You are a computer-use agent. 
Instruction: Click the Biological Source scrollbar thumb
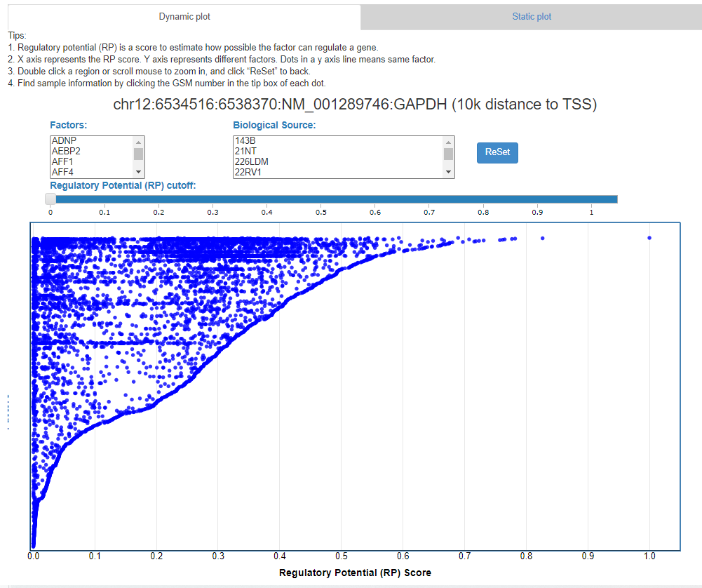[x=448, y=154]
